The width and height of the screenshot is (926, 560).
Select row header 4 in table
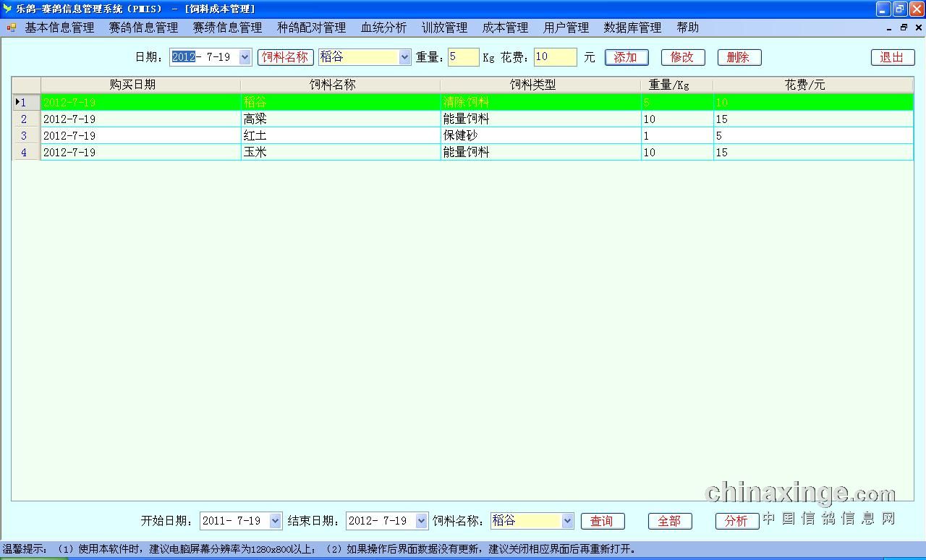click(x=26, y=152)
